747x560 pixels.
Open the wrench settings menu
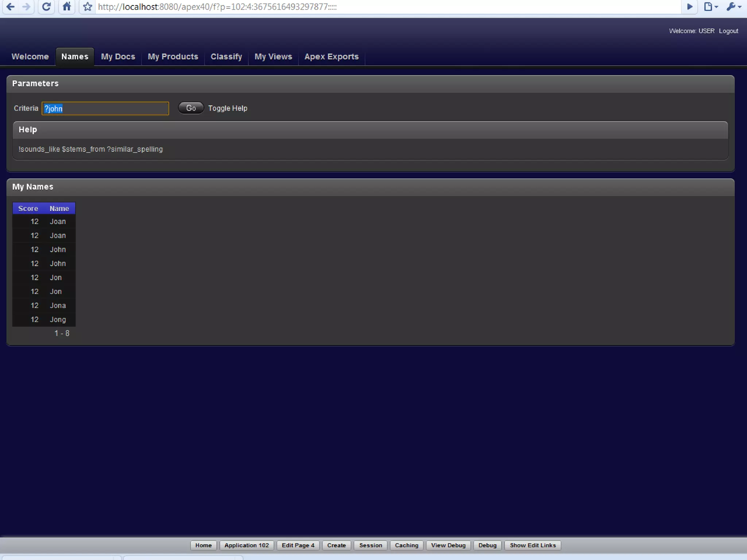point(734,7)
